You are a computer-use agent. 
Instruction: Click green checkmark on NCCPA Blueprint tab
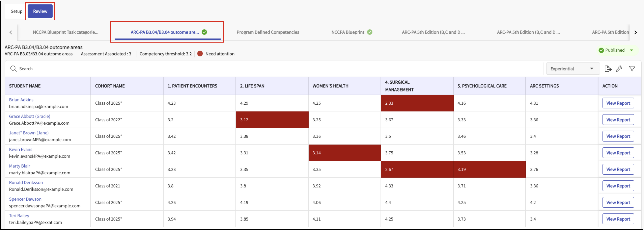pyautogui.click(x=370, y=32)
